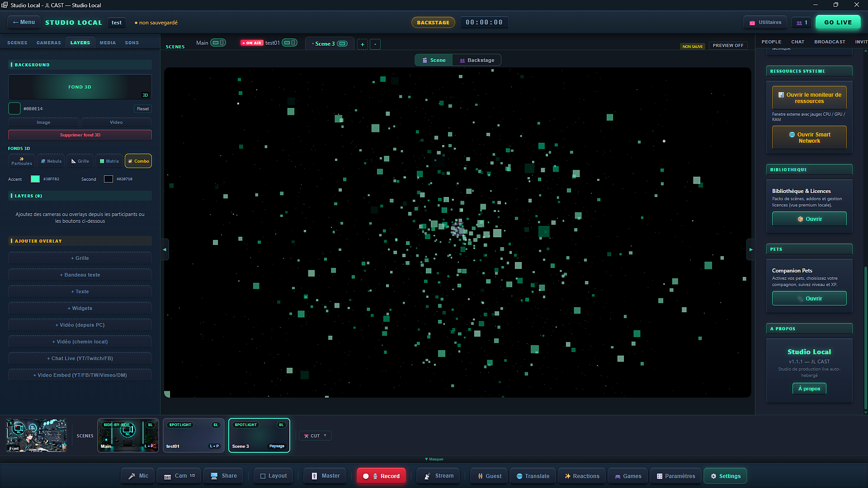Start recording with the Record button

(x=381, y=476)
